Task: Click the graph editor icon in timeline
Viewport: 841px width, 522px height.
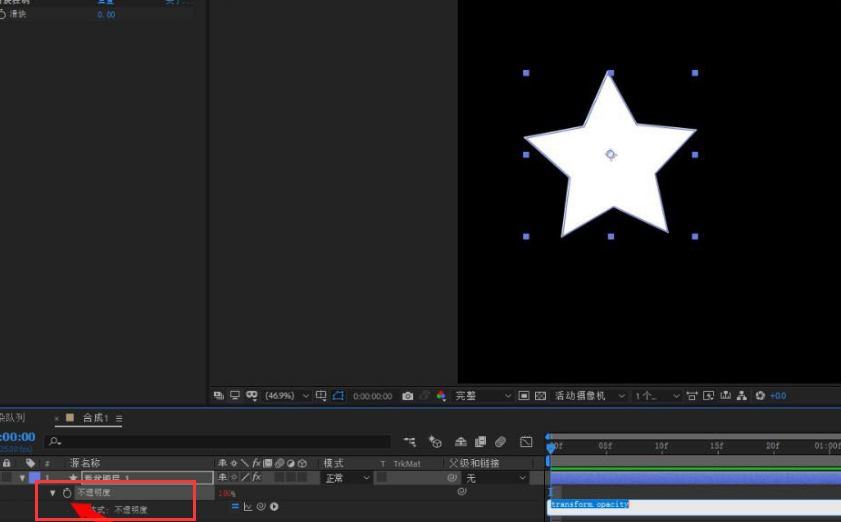Action: (x=526, y=441)
